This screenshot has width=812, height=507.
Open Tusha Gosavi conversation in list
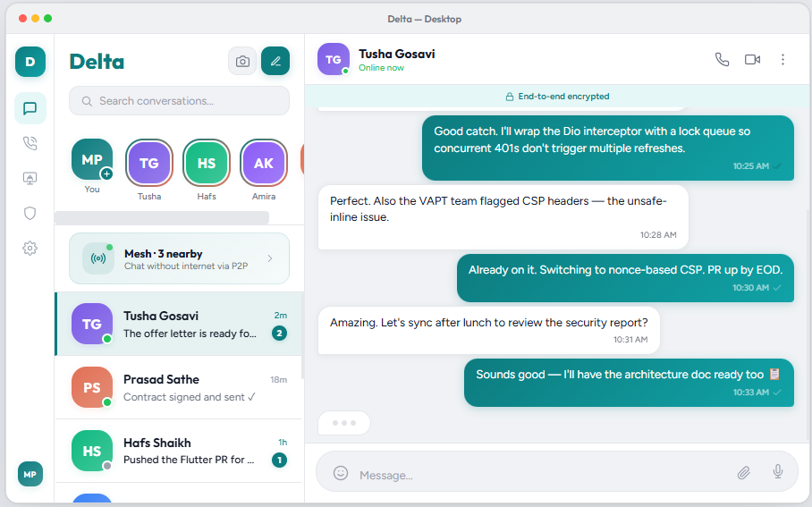click(x=179, y=325)
